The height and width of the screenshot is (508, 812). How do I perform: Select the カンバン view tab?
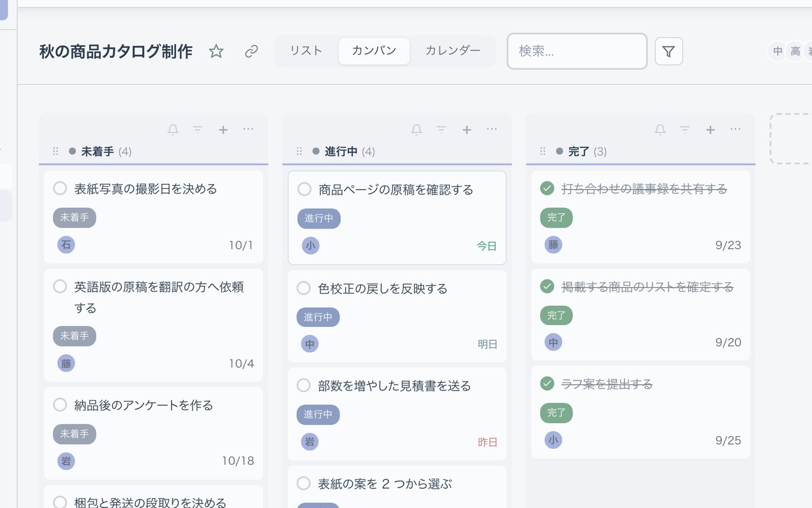tap(374, 51)
